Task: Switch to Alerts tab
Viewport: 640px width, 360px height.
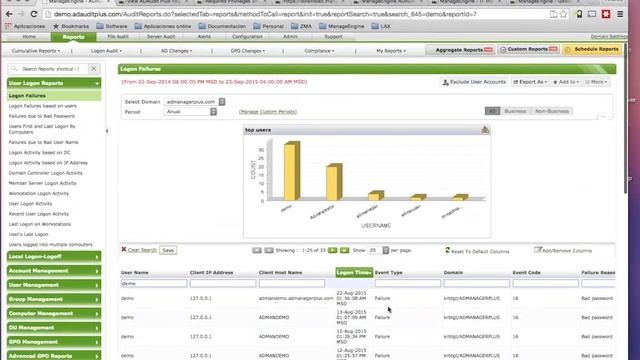Action: point(204,37)
